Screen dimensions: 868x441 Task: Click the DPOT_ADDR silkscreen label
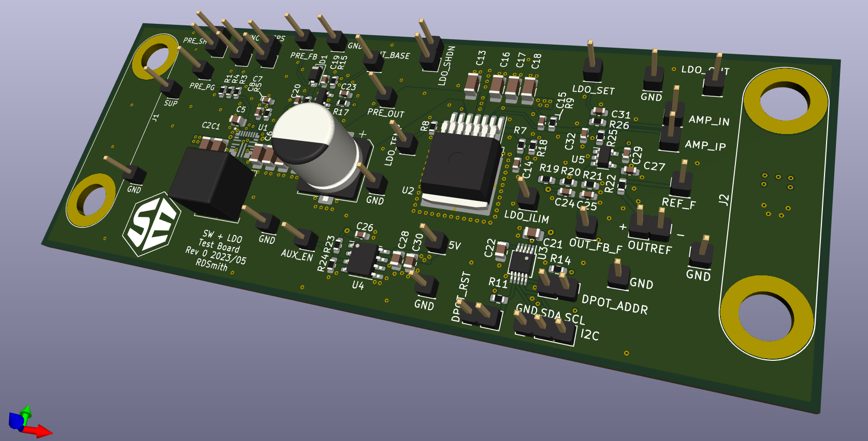click(615, 304)
